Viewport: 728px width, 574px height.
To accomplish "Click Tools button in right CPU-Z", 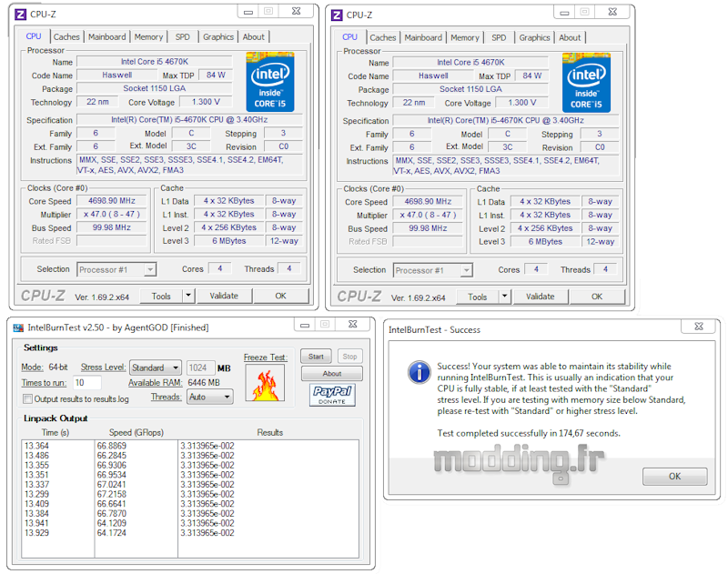I will point(477,297).
